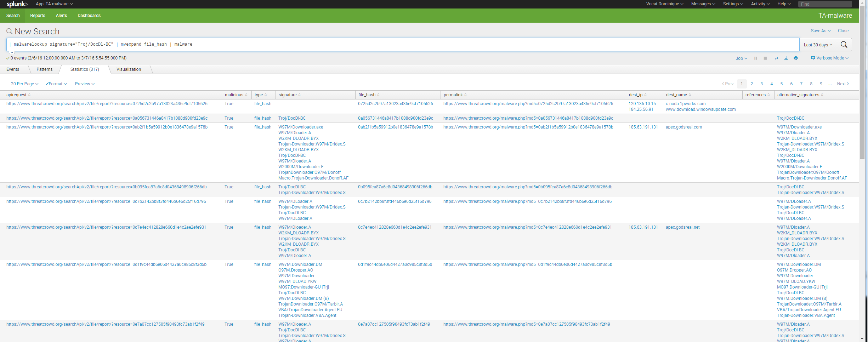Stop the search job
The height and width of the screenshot is (342, 868).
765,58
